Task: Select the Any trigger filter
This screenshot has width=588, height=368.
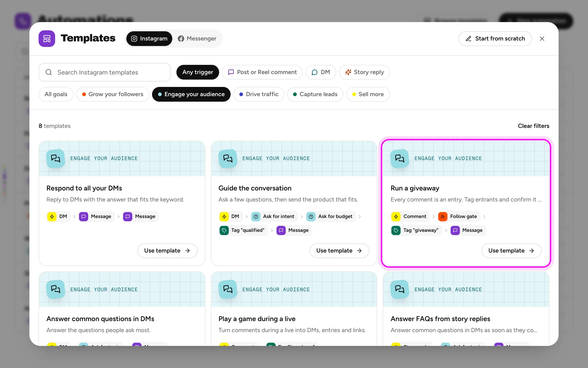Action: [198, 72]
